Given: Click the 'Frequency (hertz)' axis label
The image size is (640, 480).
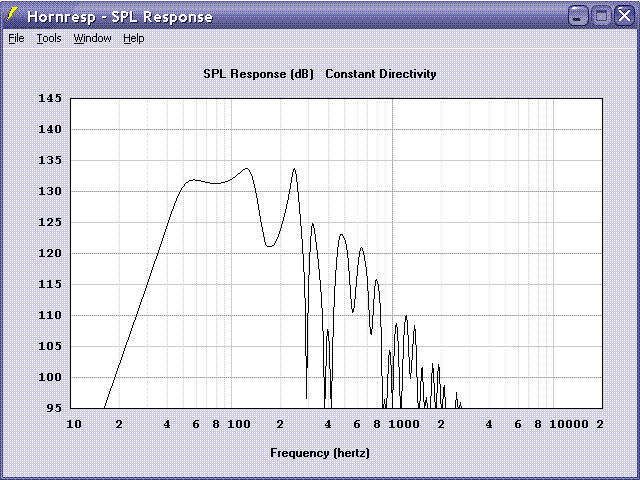Looking at the screenshot, I should 320,453.
